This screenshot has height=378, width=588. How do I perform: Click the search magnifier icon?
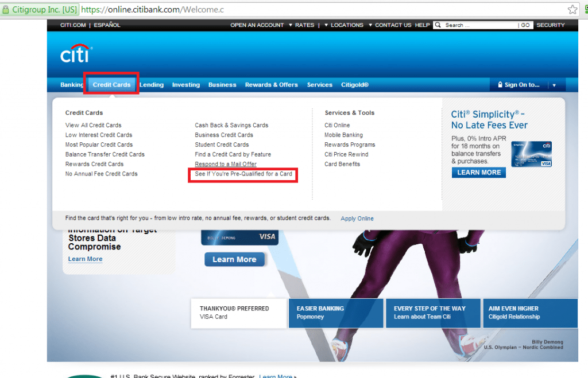click(x=439, y=25)
